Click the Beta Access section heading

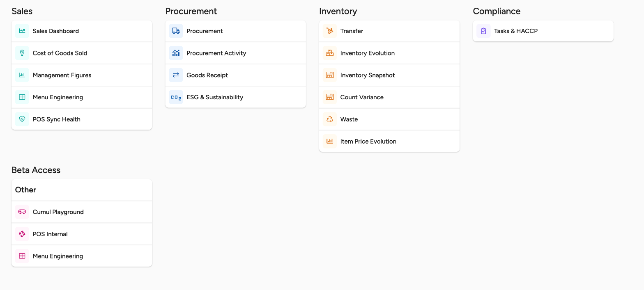[x=36, y=170]
